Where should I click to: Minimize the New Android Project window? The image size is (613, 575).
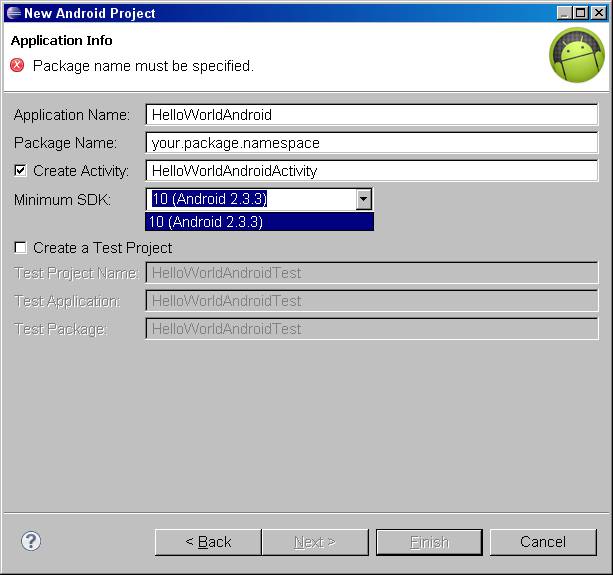pos(564,13)
